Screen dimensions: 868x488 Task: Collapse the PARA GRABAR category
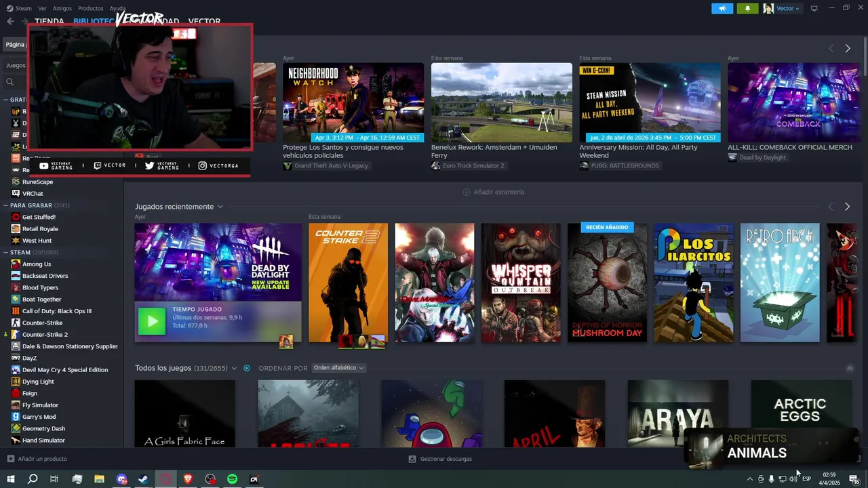click(x=5, y=205)
